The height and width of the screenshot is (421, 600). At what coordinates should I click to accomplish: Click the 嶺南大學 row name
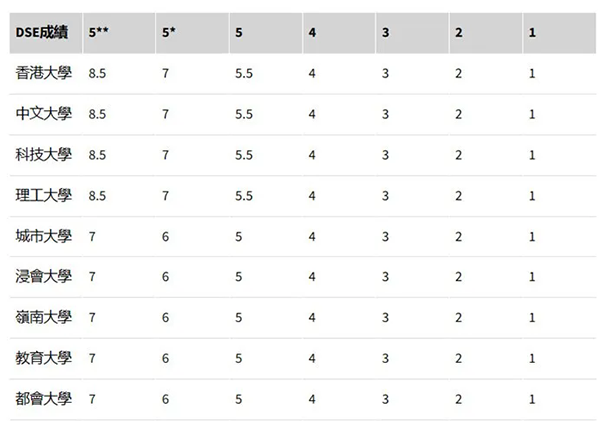[x=43, y=317]
